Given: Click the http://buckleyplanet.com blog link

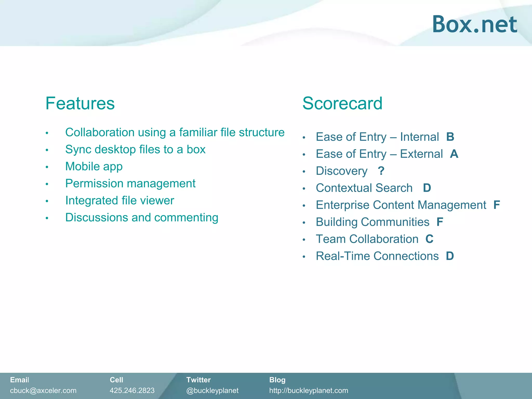Looking at the screenshot, I should coord(308,390).
